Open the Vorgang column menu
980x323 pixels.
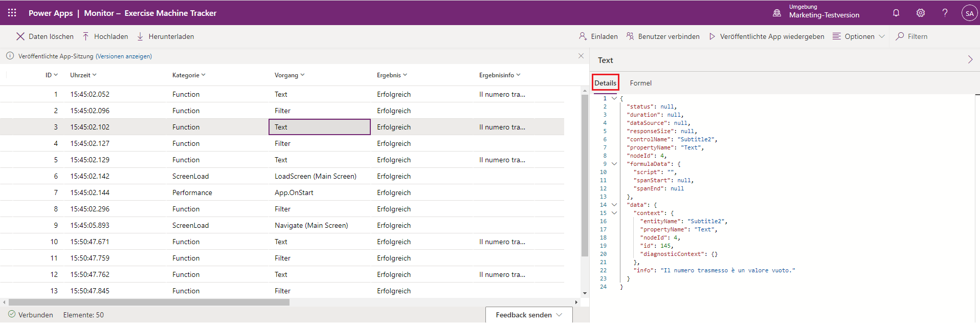(289, 75)
